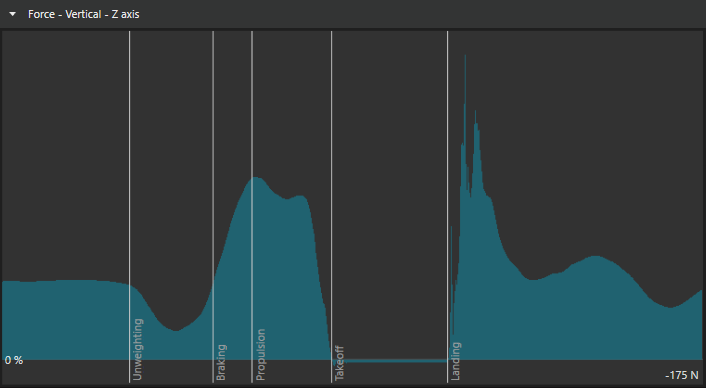Click the flat standing-weight plateau before Unweighting
The image size is (706, 388).
[x=66, y=282]
